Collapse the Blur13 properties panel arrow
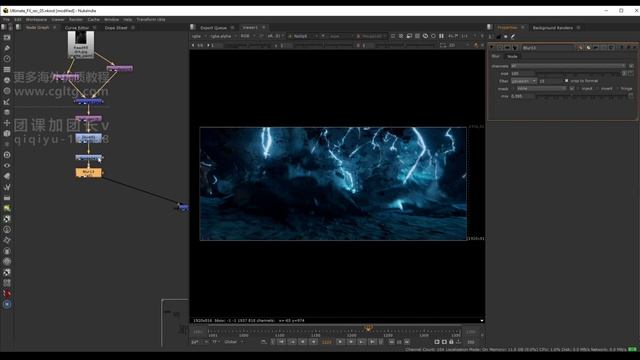 [492, 48]
